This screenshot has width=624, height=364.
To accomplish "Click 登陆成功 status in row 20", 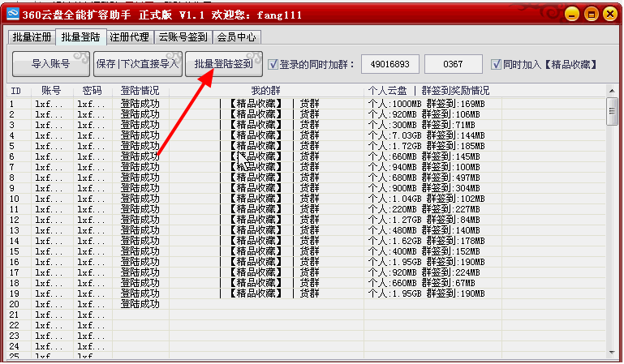I will click(140, 304).
